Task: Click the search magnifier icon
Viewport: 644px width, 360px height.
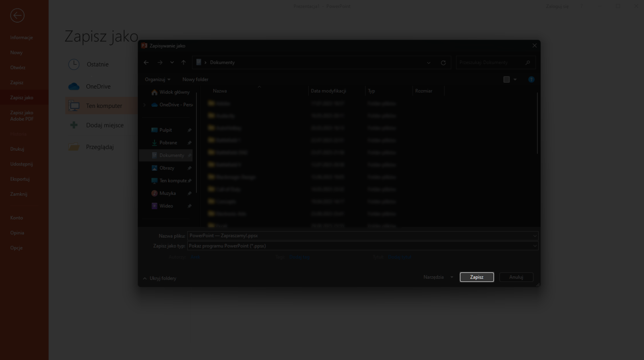Action: (x=528, y=62)
